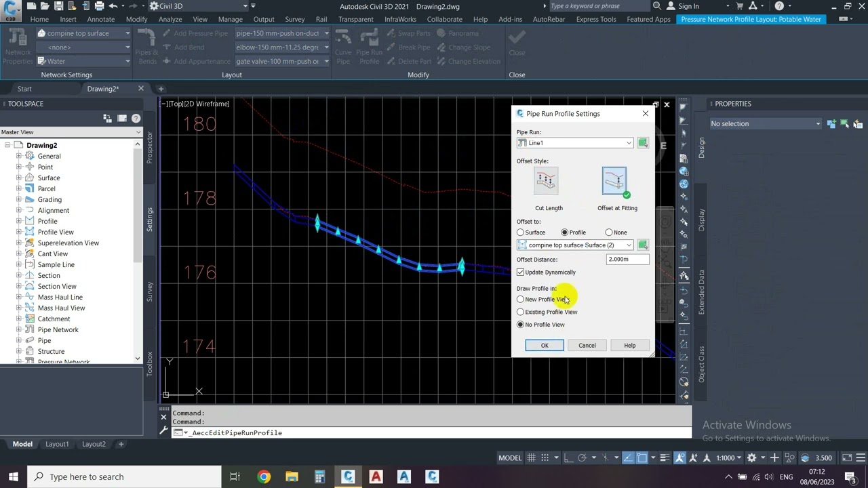
Task: Choose Profile as offset target
Action: pos(565,232)
